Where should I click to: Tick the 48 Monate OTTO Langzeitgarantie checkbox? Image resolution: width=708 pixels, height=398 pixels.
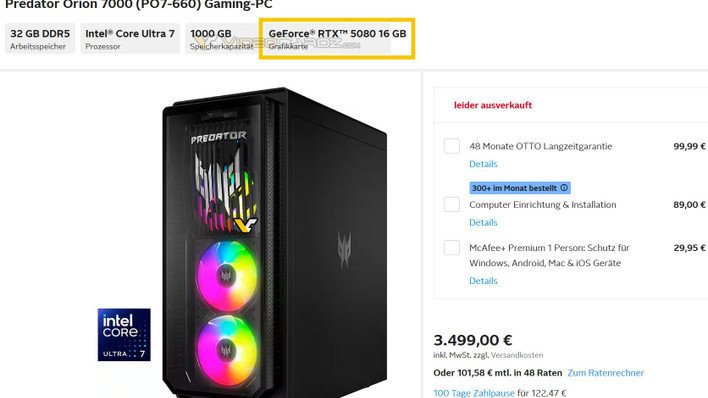tap(452, 146)
